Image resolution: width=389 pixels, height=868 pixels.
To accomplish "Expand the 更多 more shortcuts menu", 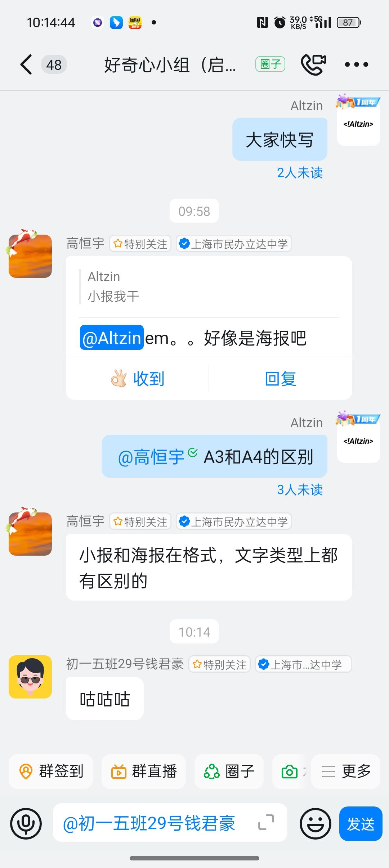I will pos(346,771).
